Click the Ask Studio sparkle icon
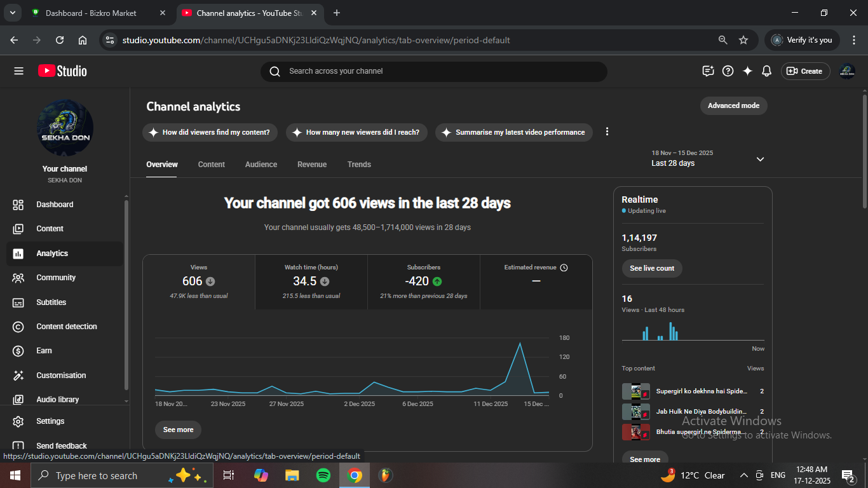This screenshot has width=868, height=488. [x=747, y=71]
